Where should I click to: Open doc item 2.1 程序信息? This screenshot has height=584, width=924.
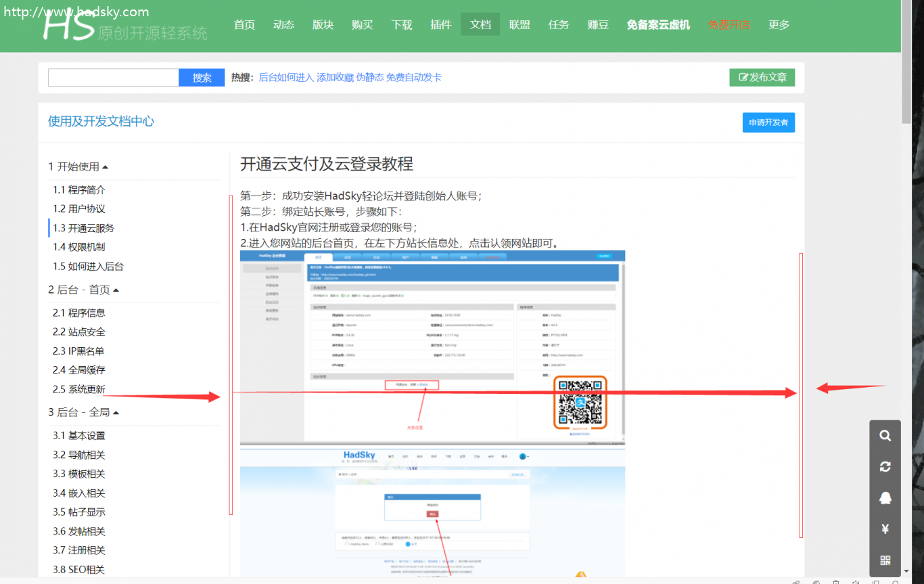click(x=79, y=313)
